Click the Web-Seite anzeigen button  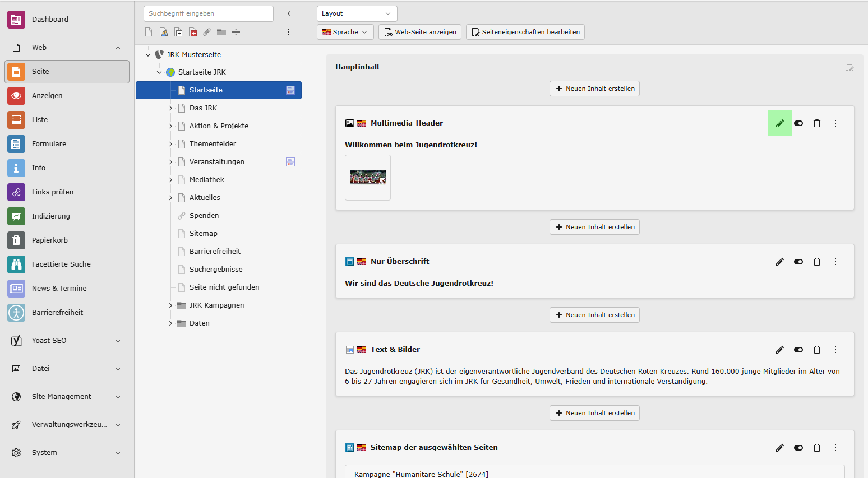click(420, 32)
